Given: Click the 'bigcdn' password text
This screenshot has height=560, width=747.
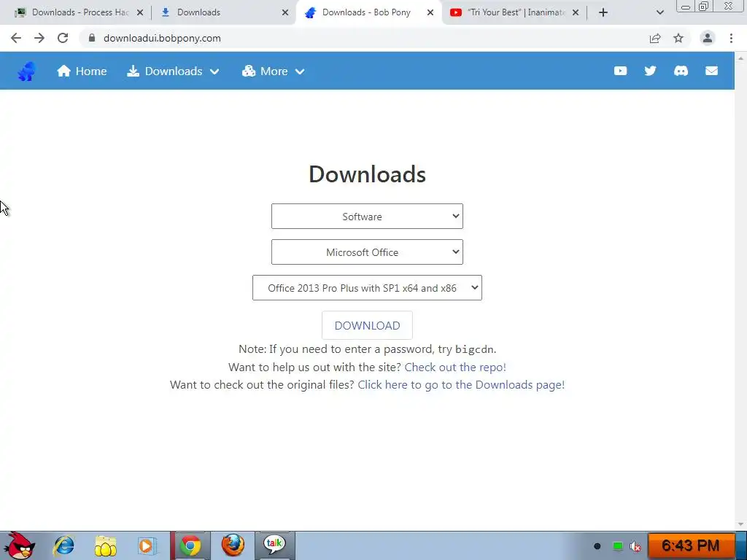Looking at the screenshot, I should click(474, 349).
